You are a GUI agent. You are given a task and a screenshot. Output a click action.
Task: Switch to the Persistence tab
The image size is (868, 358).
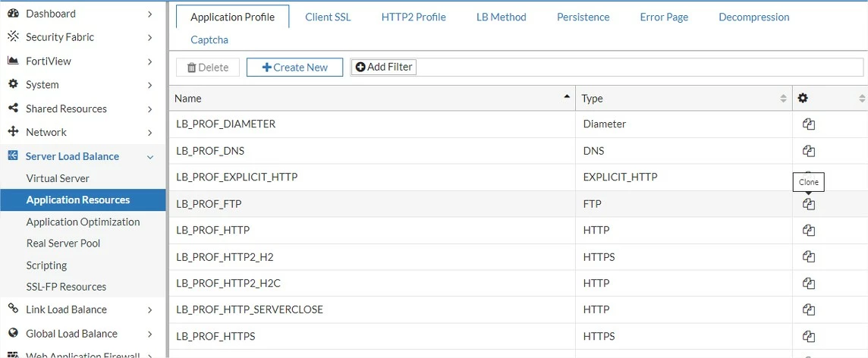pyautogui.click(x=583, y=17)
